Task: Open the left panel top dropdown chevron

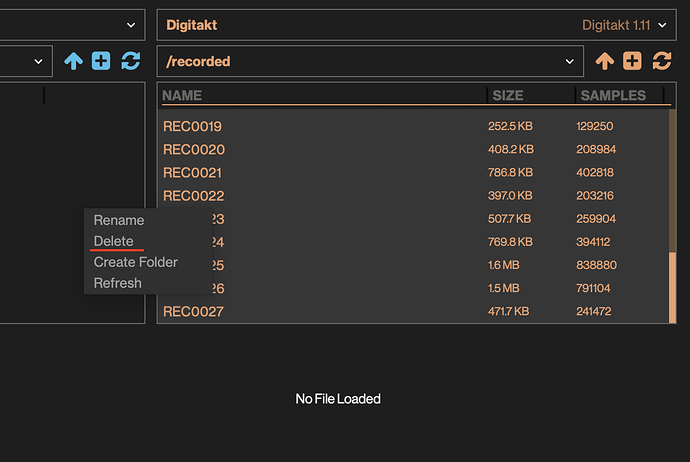Action: pos(131,25)
